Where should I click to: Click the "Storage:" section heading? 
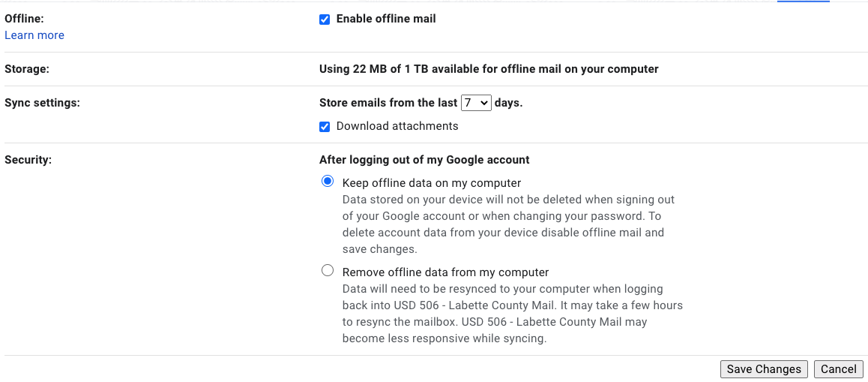[x=27, y=69]
